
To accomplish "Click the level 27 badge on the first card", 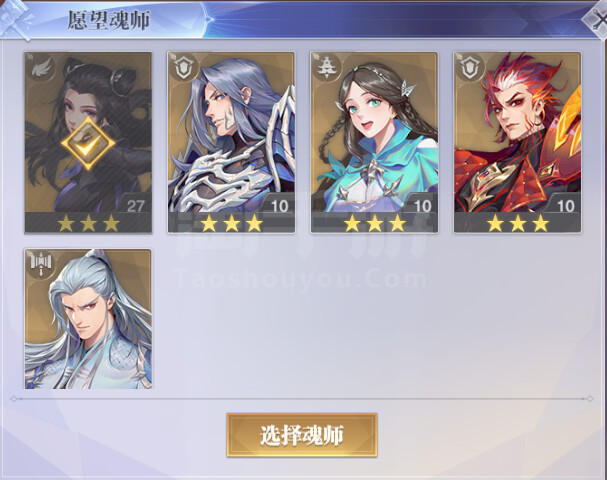I will point(134,205).
